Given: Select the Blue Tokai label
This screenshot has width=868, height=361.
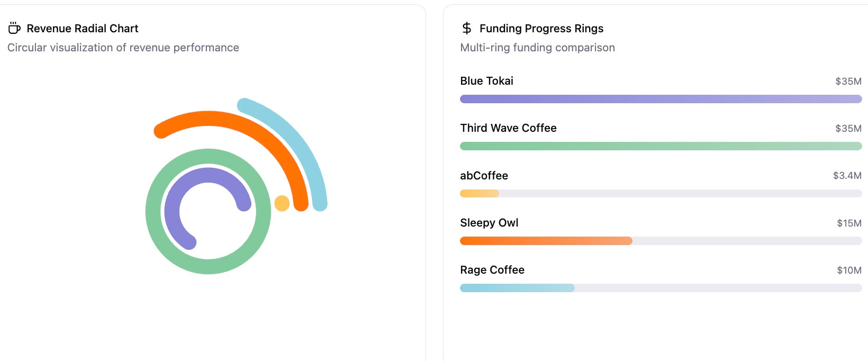Looking at the screenshot, I should click(x=486, y=81).
